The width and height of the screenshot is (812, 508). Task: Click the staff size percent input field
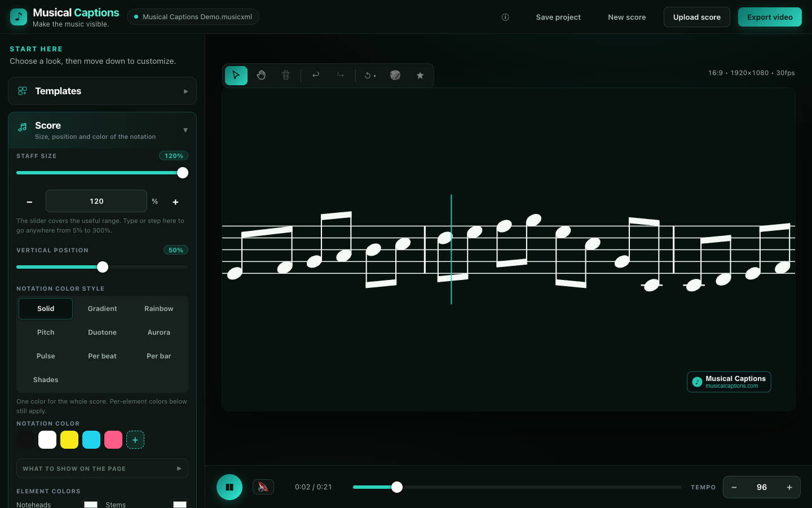[96, 201]
